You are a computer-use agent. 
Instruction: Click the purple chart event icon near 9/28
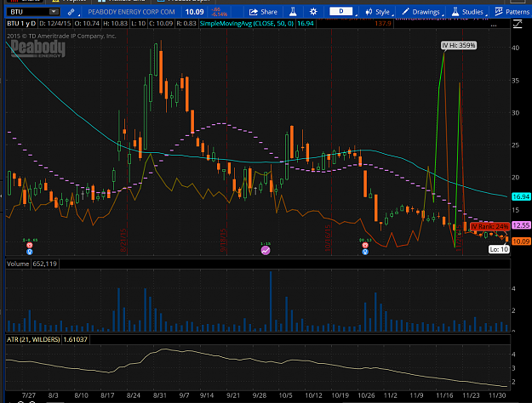pyautogui.click(x=266, y=251)
